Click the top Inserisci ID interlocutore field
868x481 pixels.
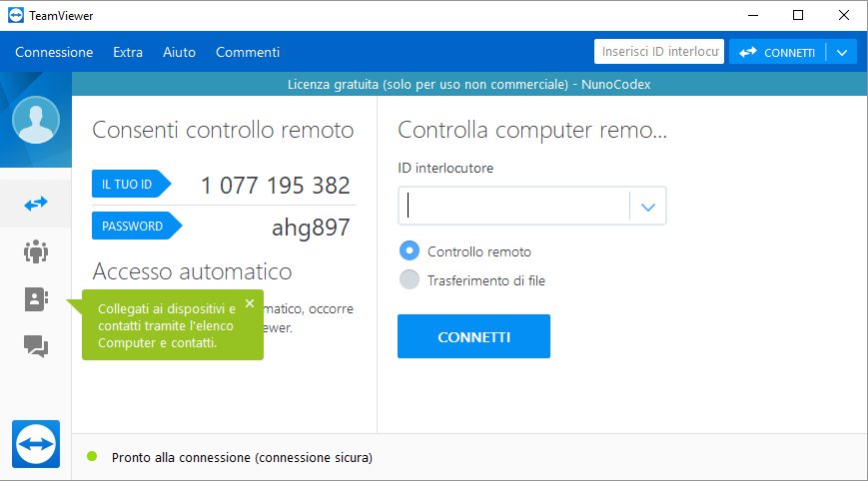658,52
